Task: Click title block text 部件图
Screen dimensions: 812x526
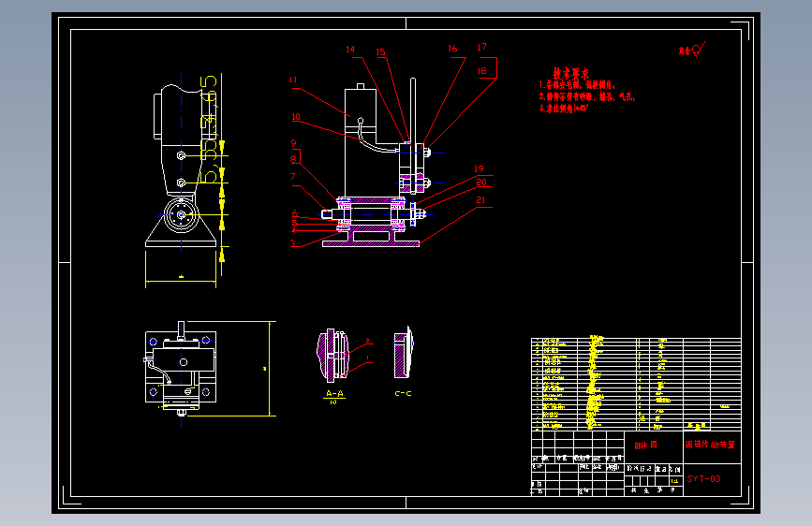Action: click(646, 446)
